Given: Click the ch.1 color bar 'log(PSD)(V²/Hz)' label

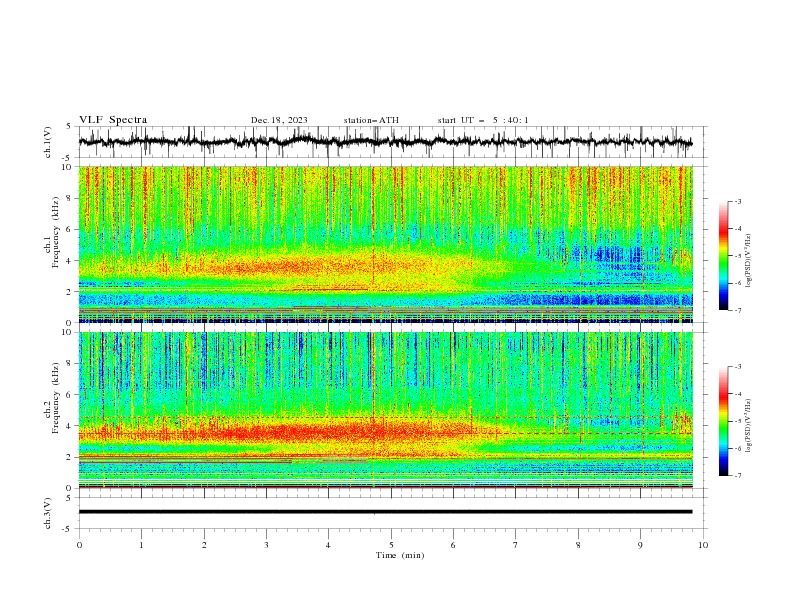Looking at the screenshot, I should click(748, 261).
